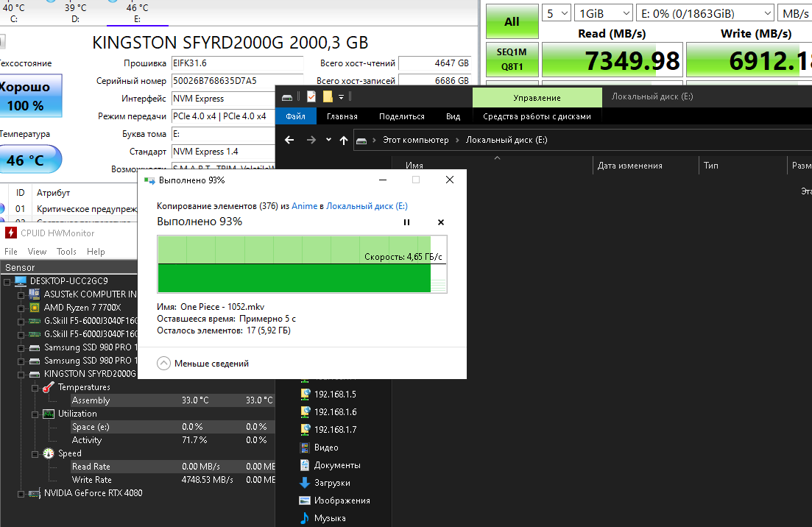
Task: Collapse DESKTOP-UCC2GC9 tree node
Action: 7,282
